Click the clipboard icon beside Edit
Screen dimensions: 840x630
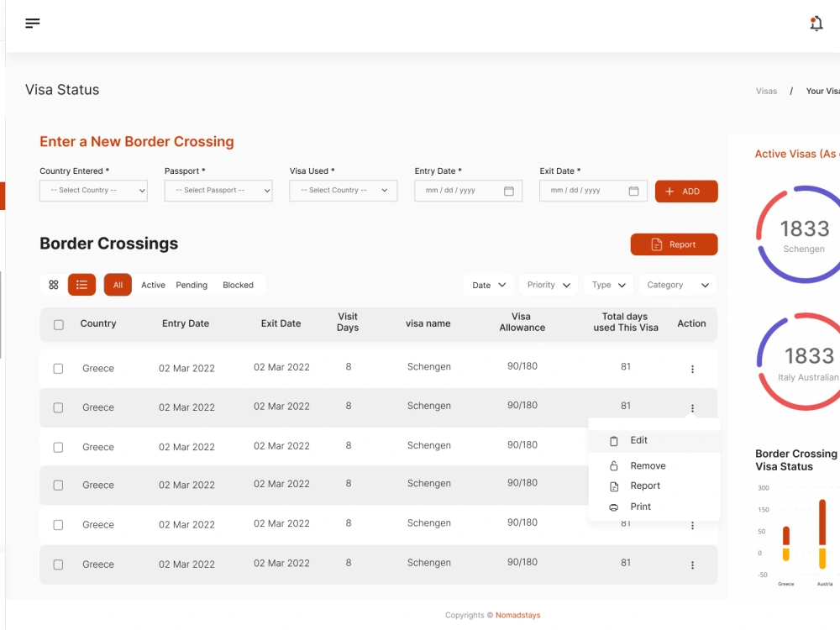point(614,441)
